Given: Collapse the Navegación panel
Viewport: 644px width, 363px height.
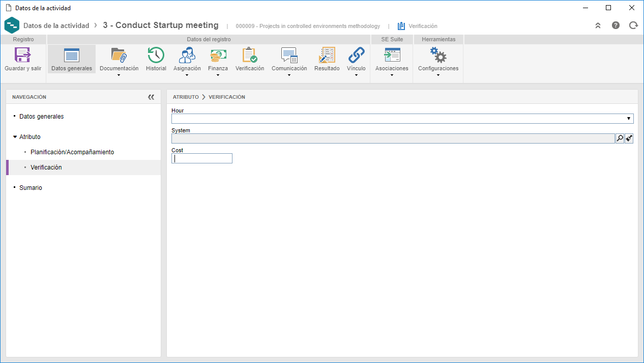Looking at the screenshot, I should [151, 97].
